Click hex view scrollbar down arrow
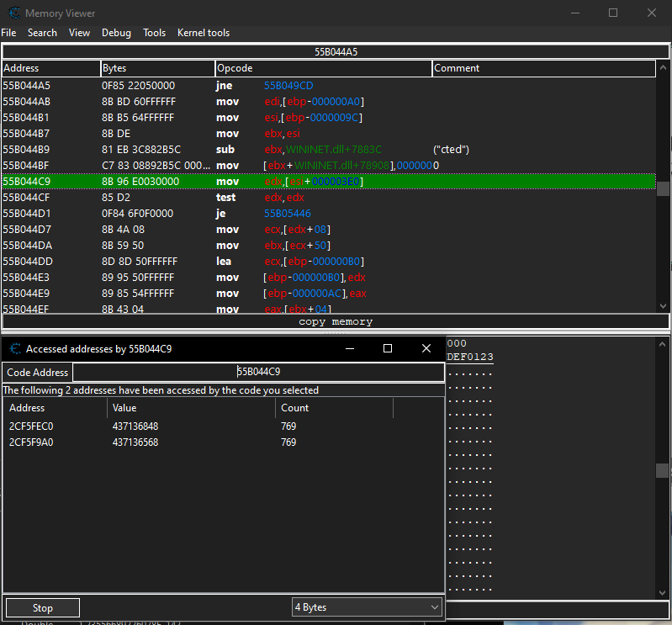The height and width of the screenshot is (625, 672). 662,593
